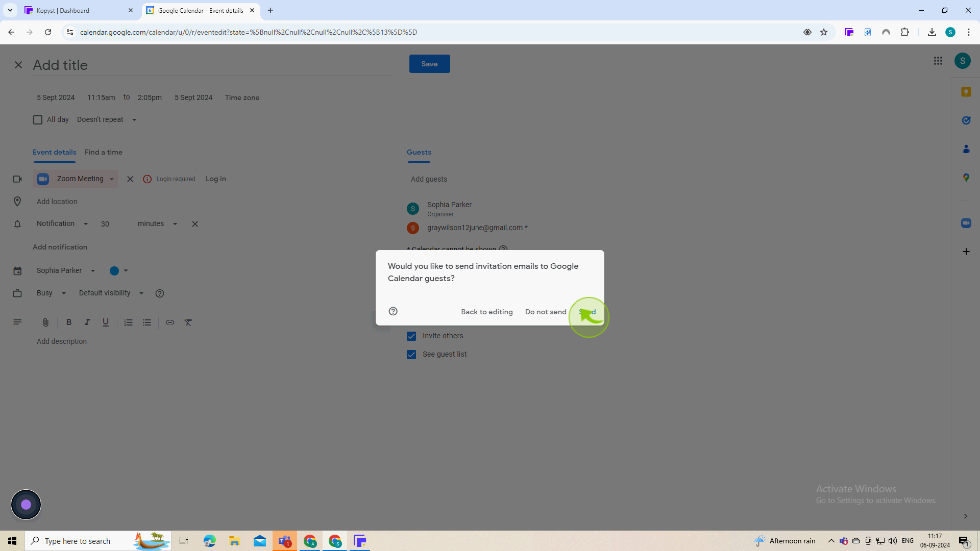This screenshot has height=551, width=980.
Task: Insert a numbered list
Action: tap(129, 322)
